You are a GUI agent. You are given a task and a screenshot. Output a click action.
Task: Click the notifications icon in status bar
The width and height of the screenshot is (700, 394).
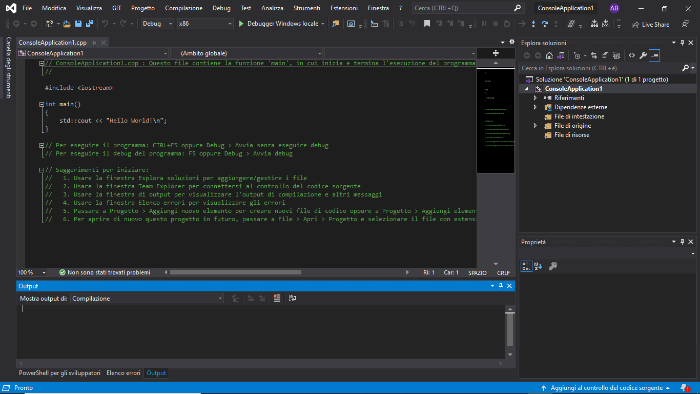click(685, 388)
